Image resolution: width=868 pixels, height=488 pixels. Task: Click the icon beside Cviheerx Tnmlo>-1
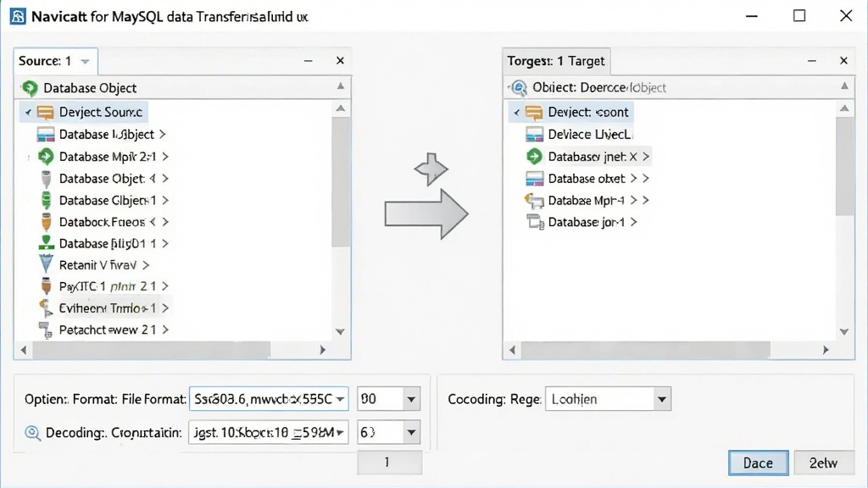(46, 308)
